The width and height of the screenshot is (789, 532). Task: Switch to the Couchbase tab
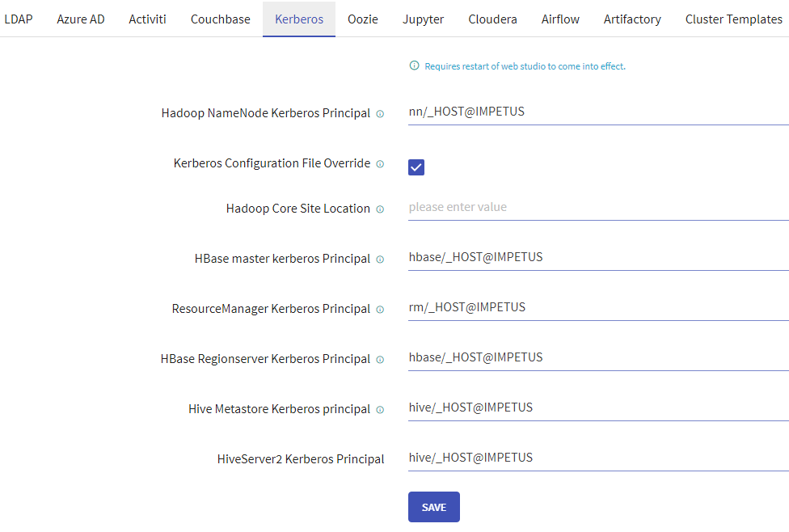(x=220, y=19)
